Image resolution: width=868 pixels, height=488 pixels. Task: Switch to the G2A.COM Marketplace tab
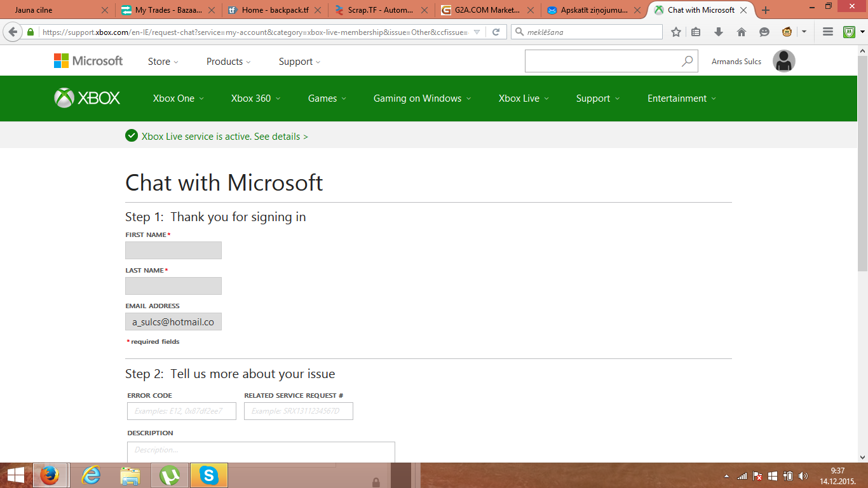click(x=487, y=10)
